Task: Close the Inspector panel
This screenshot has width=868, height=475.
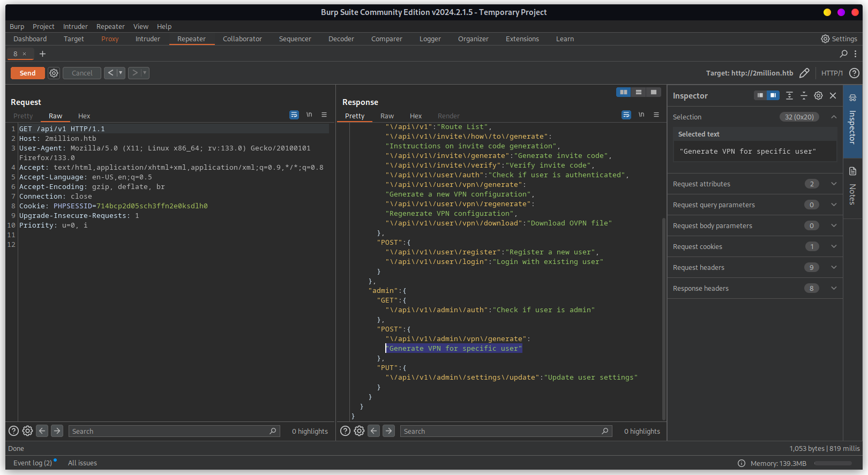Action: (x=833, y=95)
